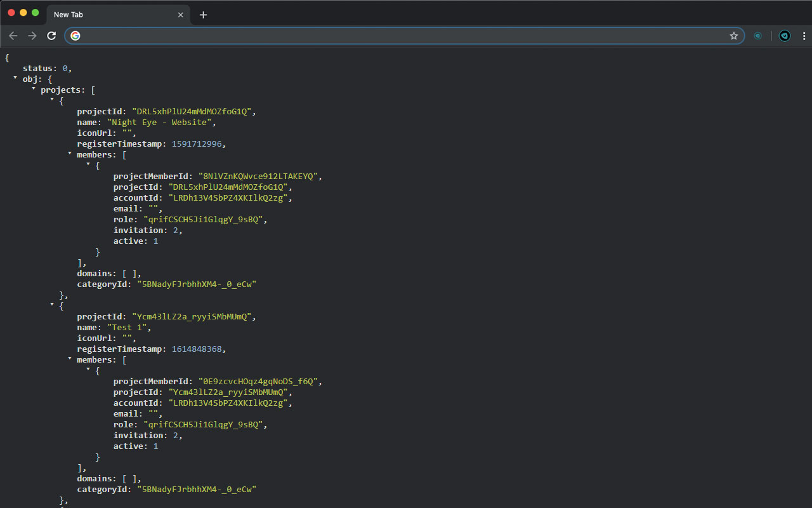812x508 pixels.
Task: Open a new tab with the plus icon
Action: [x=203, y=14]
